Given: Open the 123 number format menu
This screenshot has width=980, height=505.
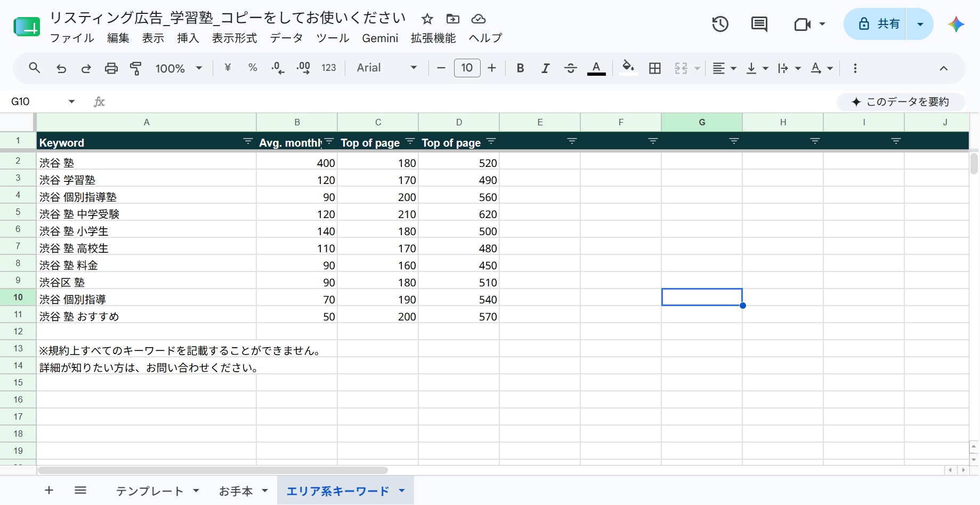Looking at the screenshot, I should coord(329,68).
